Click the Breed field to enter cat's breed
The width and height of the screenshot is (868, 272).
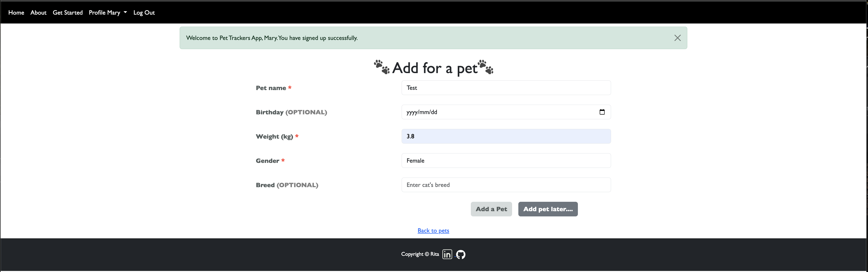[x=506, y=185]
